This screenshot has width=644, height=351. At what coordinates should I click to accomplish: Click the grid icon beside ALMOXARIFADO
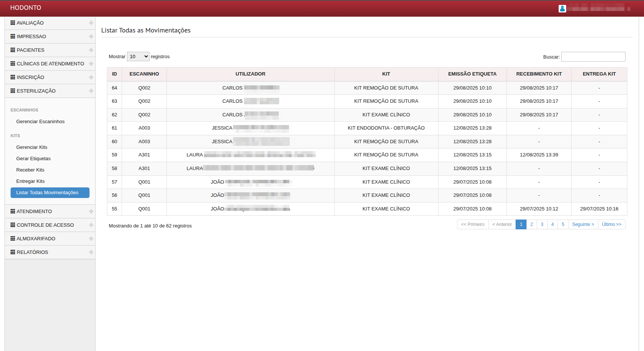13,238
